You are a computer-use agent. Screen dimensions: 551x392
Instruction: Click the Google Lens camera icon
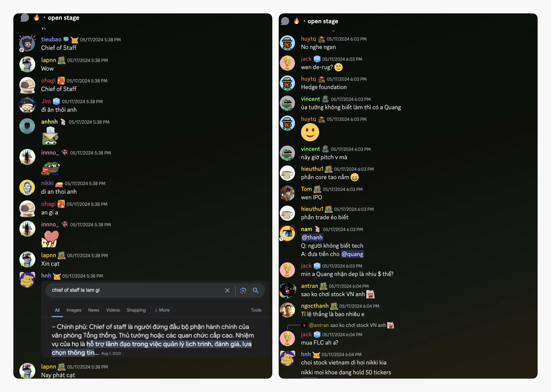coord(243,290)
